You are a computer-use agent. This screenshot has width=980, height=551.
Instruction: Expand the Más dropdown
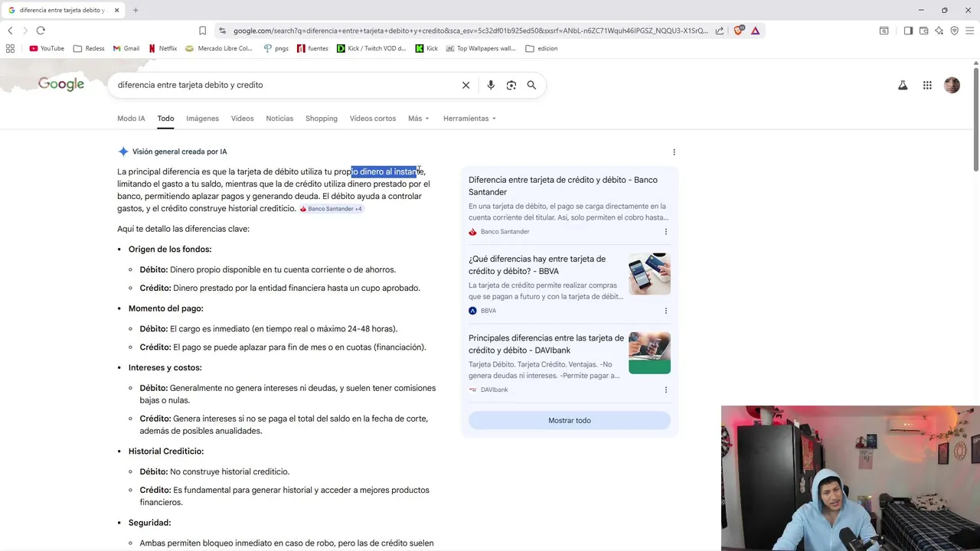419,119
